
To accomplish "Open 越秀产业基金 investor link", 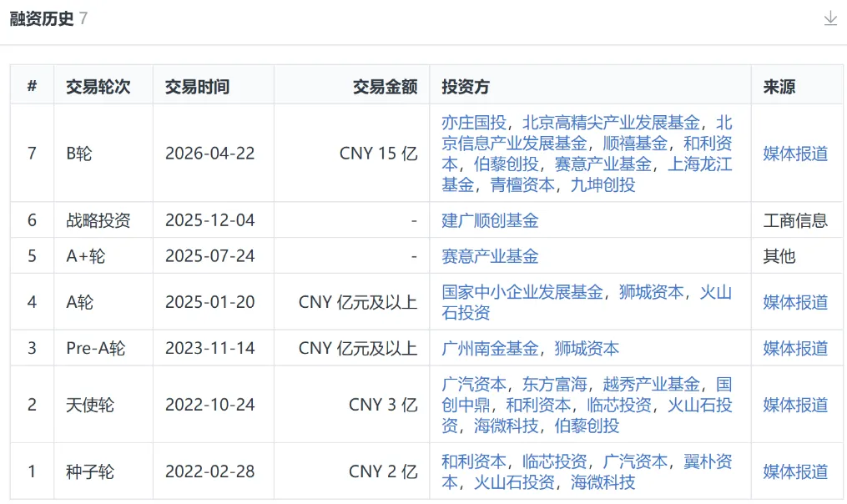I will click(x=652, y=384).
